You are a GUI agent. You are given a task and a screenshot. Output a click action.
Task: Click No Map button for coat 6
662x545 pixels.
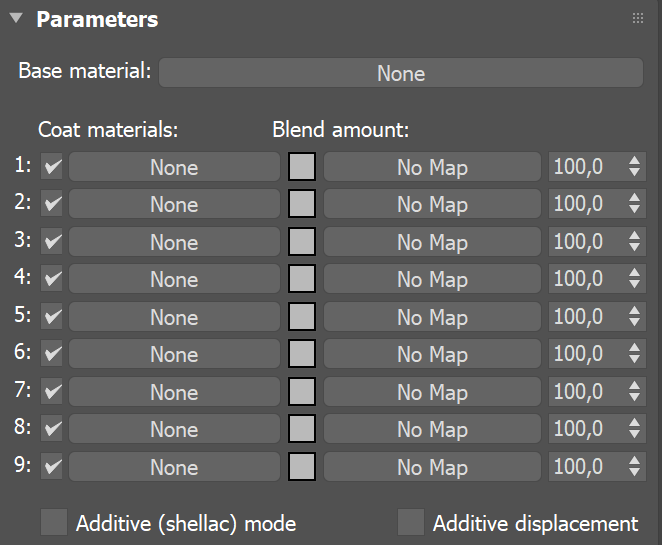432,354
